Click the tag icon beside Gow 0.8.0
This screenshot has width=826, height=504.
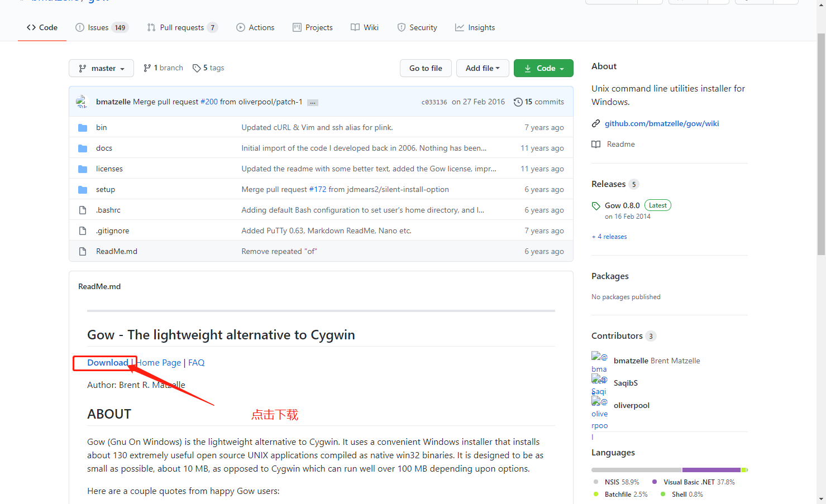(596, 206)
